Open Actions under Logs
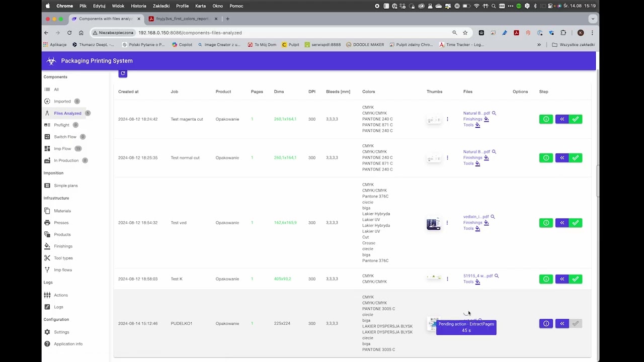The height and width of the screenshot is (362, 644). coord(61,295)
